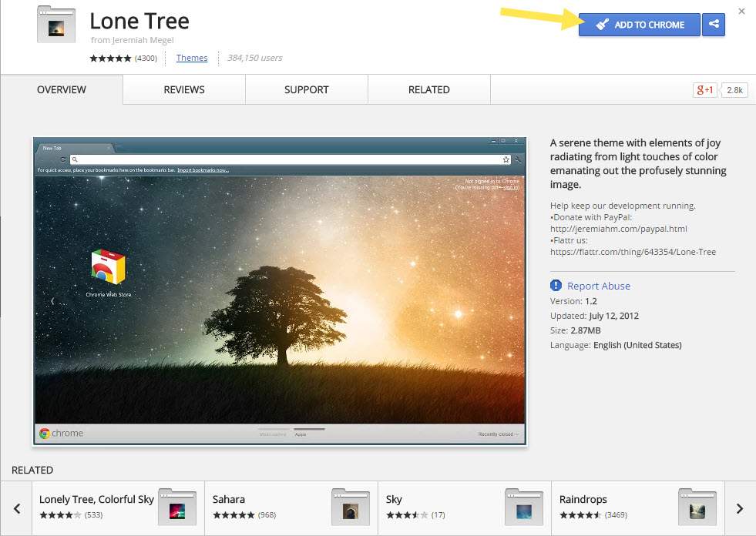Click the Raindrops theme thumbnail icon

click(697, 507)
